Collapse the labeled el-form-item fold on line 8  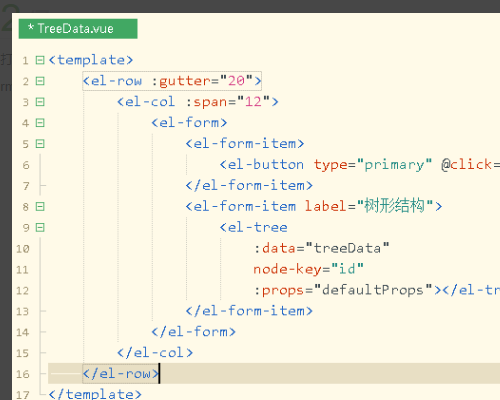[40, 207]
